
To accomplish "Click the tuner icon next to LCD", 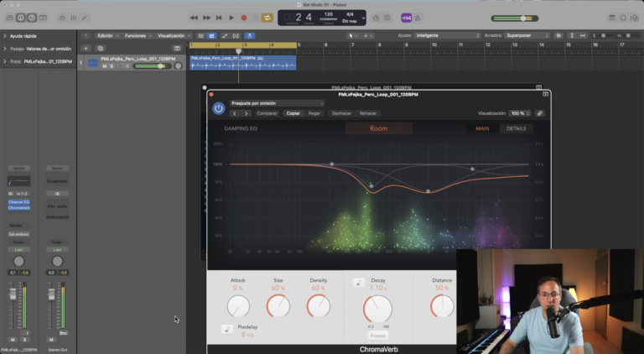I will [x=376, y=18].
